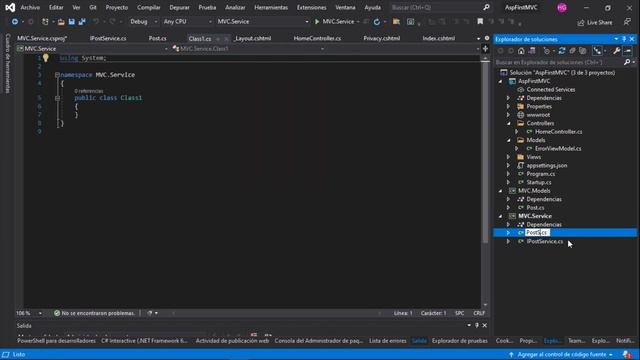Open the Compilar menu

[149, 7]
